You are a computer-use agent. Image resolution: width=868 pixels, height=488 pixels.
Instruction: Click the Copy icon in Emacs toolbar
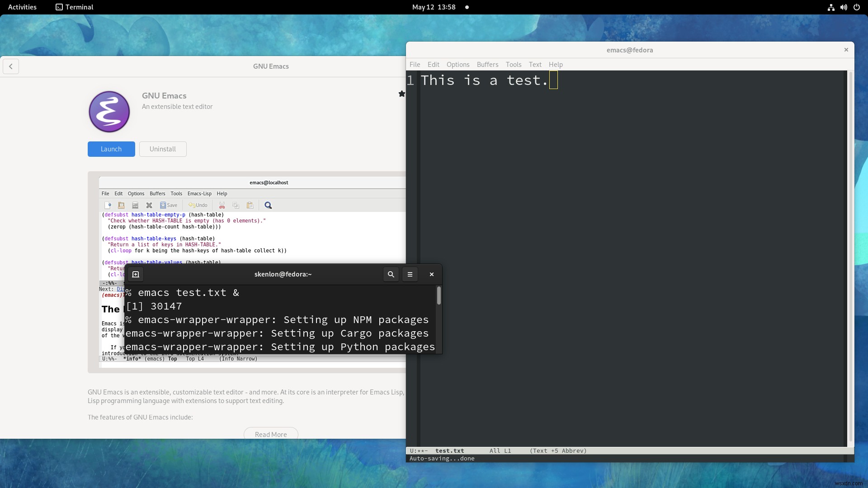click(236, 204)
